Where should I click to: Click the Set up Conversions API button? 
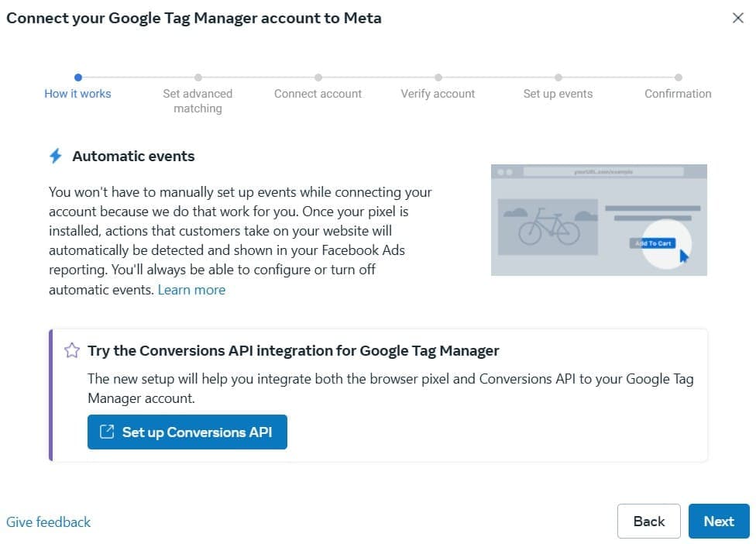click(187, 432)
